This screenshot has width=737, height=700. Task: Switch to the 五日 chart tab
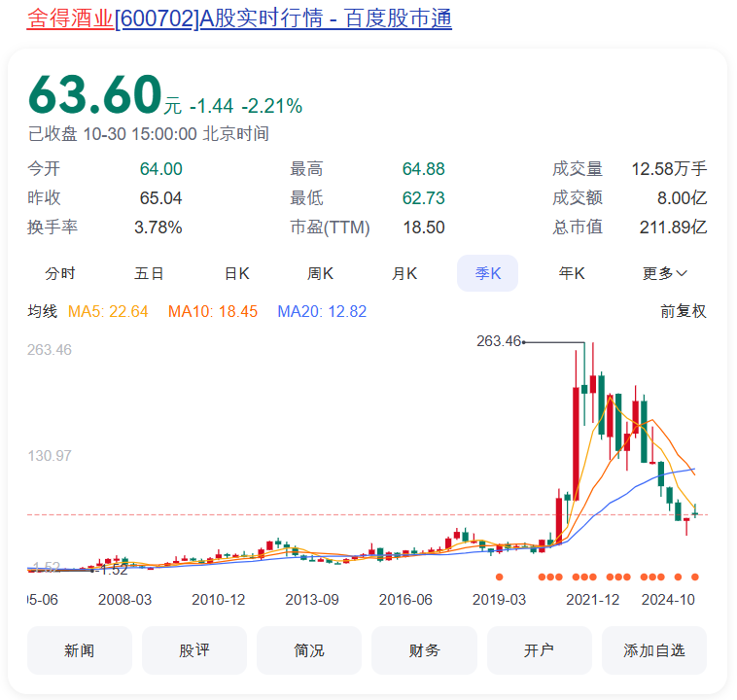coord(149,273)
